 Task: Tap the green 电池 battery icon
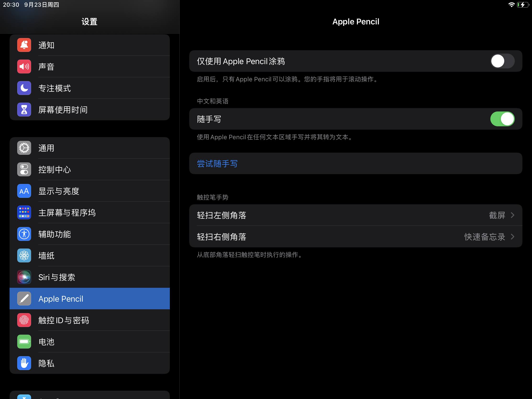point(24,342)
